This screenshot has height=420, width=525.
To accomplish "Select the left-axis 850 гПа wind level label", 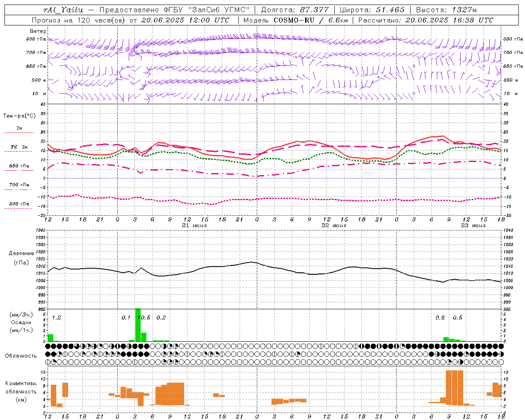I will [36, 66].
